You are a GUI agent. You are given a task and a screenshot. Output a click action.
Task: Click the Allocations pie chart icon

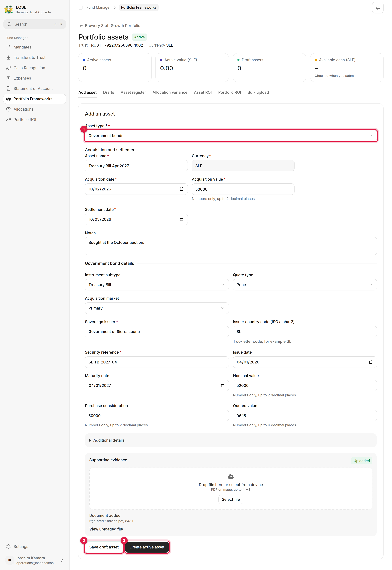click(8, 109)
